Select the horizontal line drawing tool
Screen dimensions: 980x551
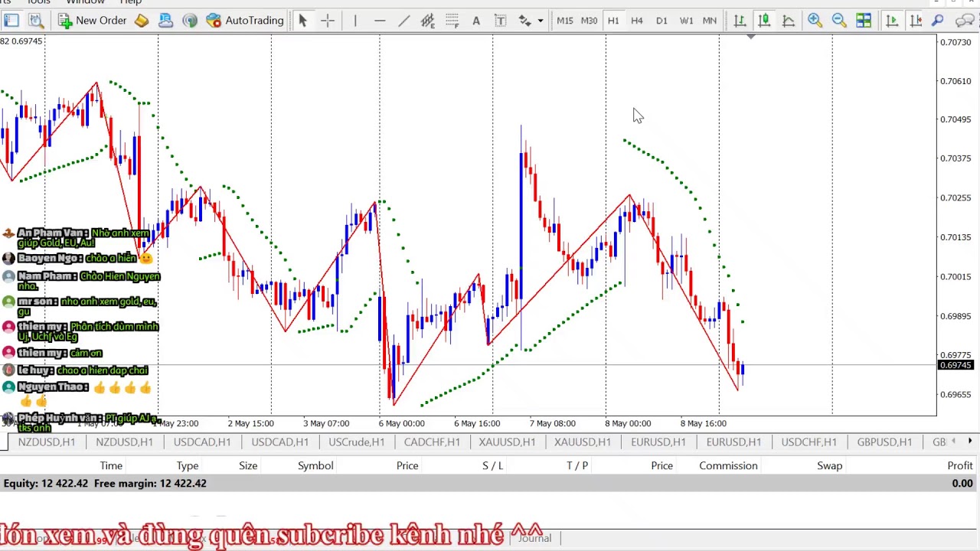coord(380,21)
